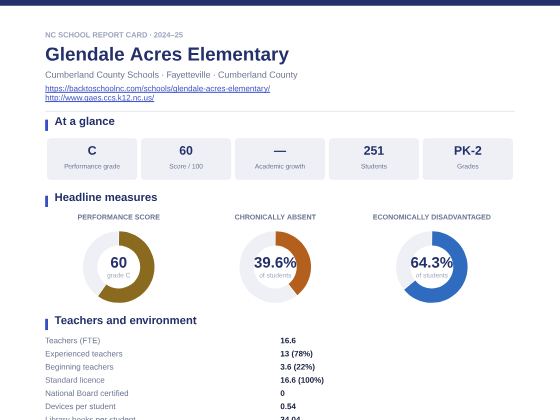Screen dimensions: 560x420
Task: Click the Cumberland County Schools subtitle line
Action: coord(171,75)
